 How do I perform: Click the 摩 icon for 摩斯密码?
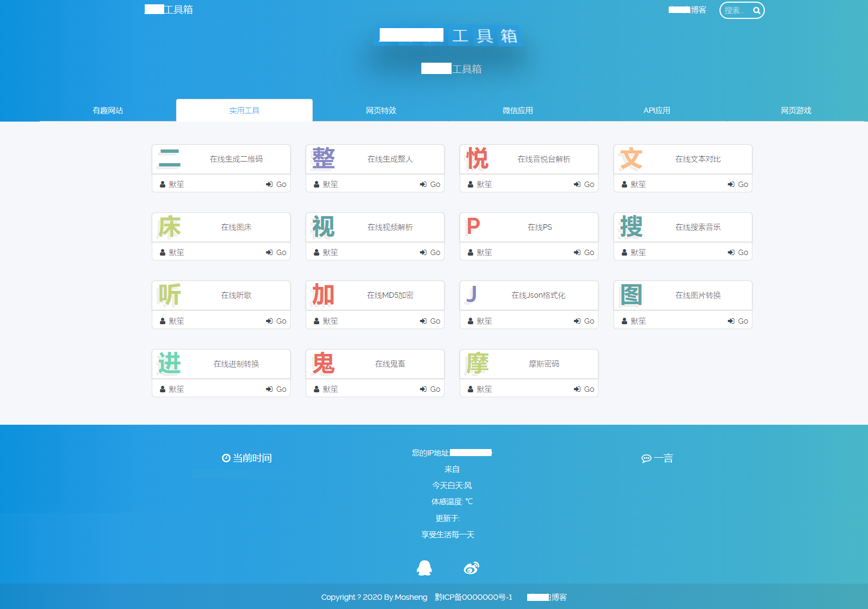(x=477, y=363)
